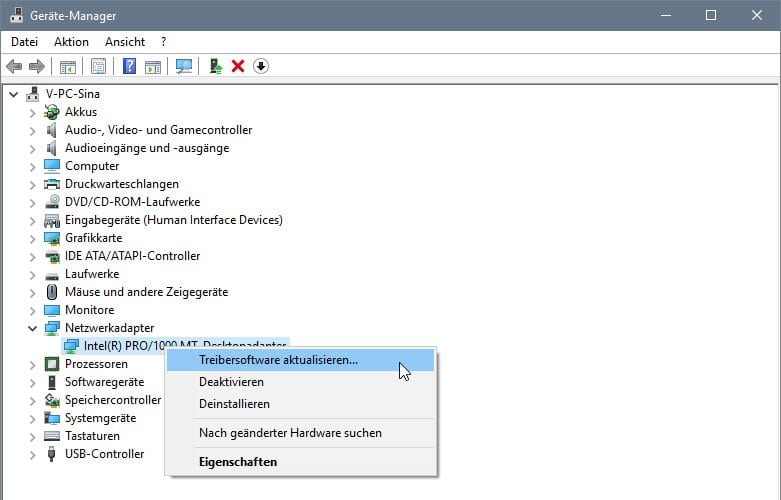
Task: Click the Eingabegeräte HID icon
Action: point(52,220)
